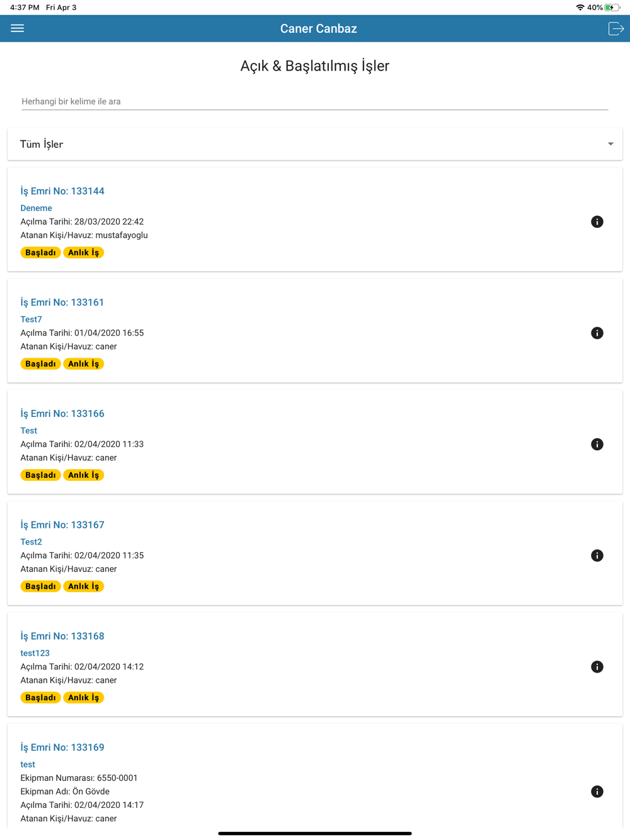Show info for work order 133144
This screenshot has height=840, width=630.
coord(597,222)
